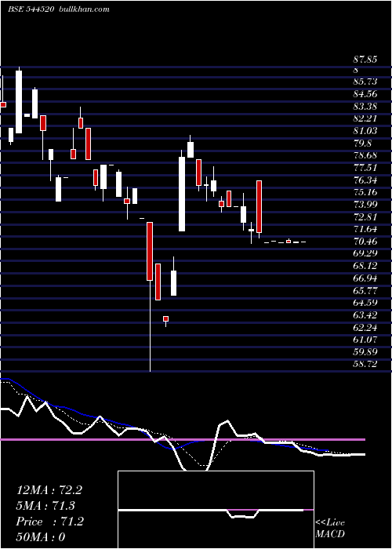Click the 50MA : 0 reading
392x549 pixels.
coord(41,537)
